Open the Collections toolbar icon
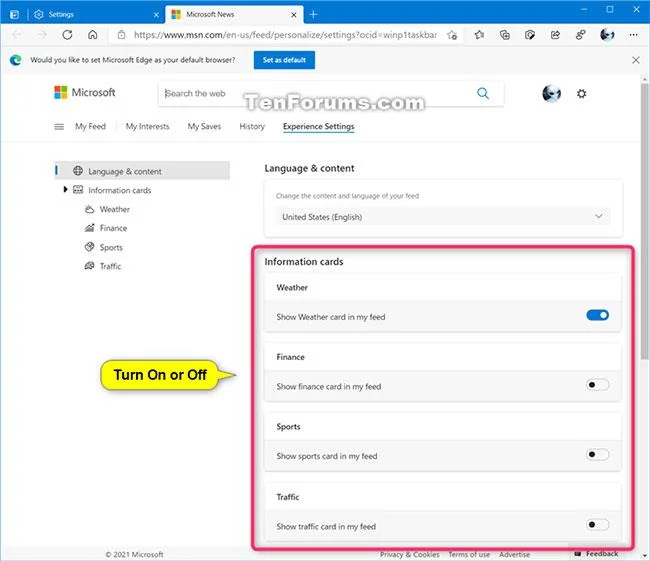 click(504, 35)
